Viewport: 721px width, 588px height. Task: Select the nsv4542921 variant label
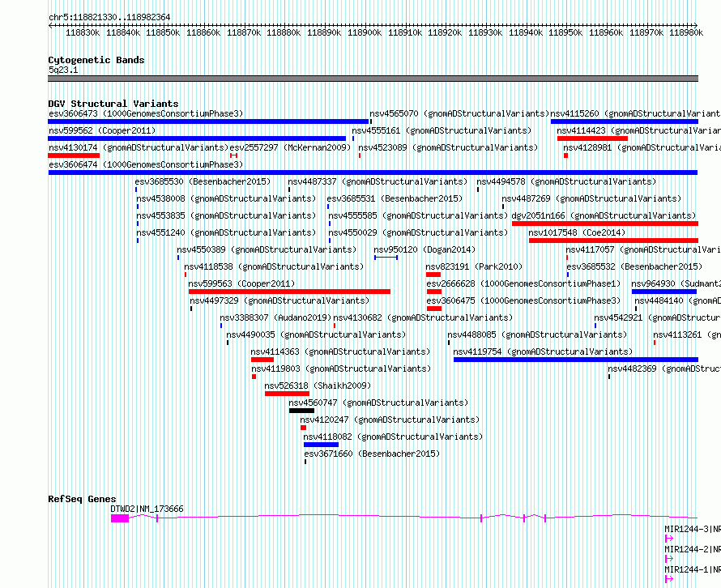658,317
